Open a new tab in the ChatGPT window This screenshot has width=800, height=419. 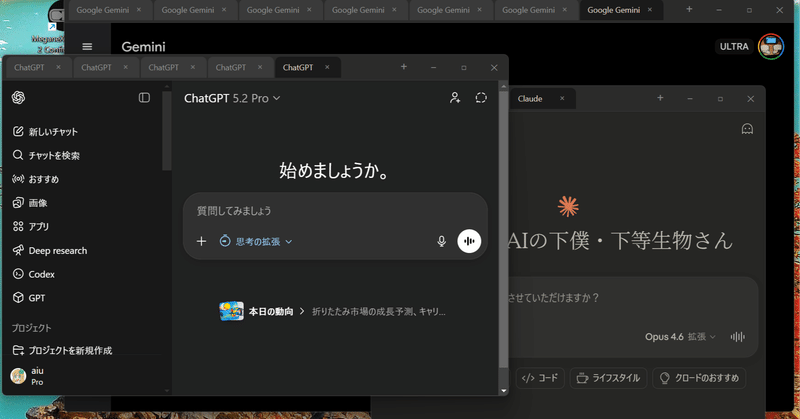[404, 67]
